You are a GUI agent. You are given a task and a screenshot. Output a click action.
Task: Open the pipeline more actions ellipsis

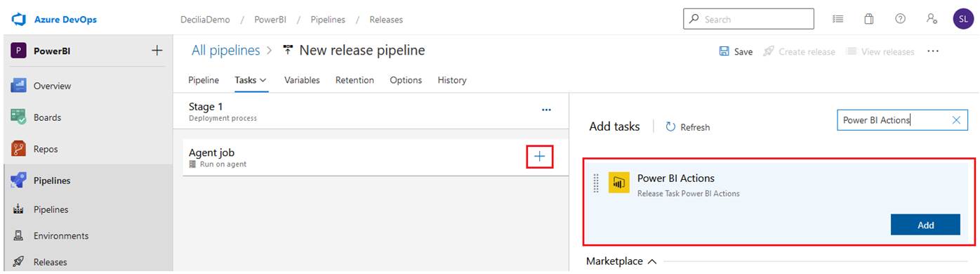coord(933,51)
